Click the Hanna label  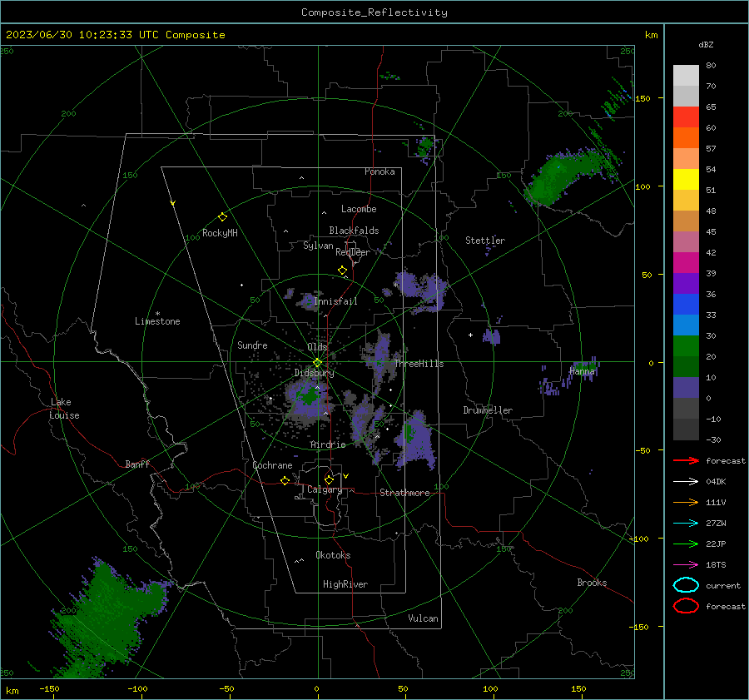pyautogui.click(x=582, y=371)
